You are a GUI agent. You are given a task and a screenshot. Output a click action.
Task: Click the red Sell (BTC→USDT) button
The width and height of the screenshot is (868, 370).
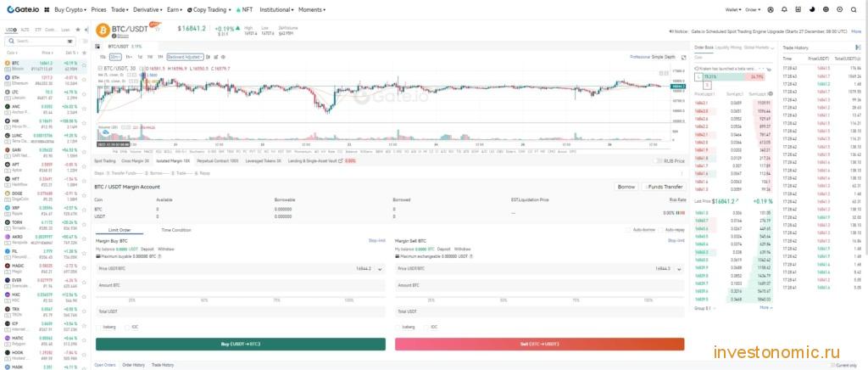[539, 345]
